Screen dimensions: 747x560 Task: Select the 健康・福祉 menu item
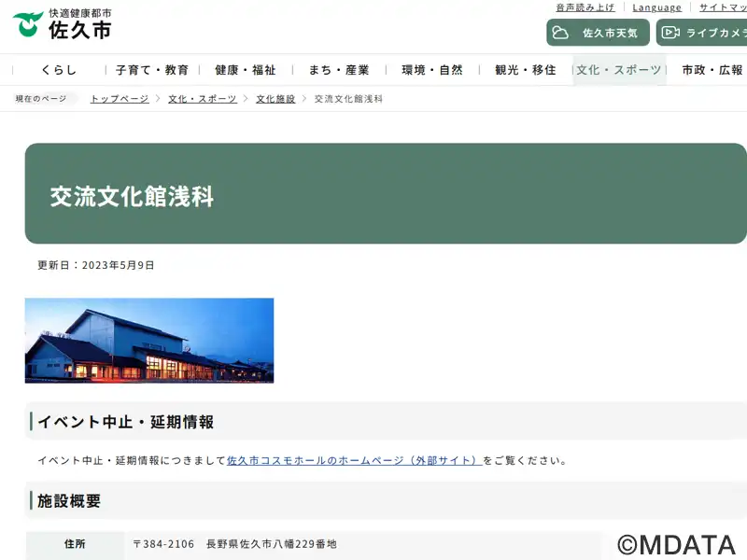pos(246,70)
